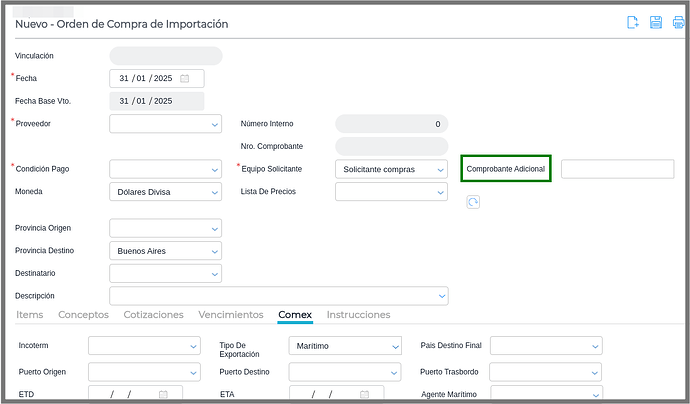Go to the Vencimientos tab
The width and height of the screenshot is (690, 404).
point(230,314)
